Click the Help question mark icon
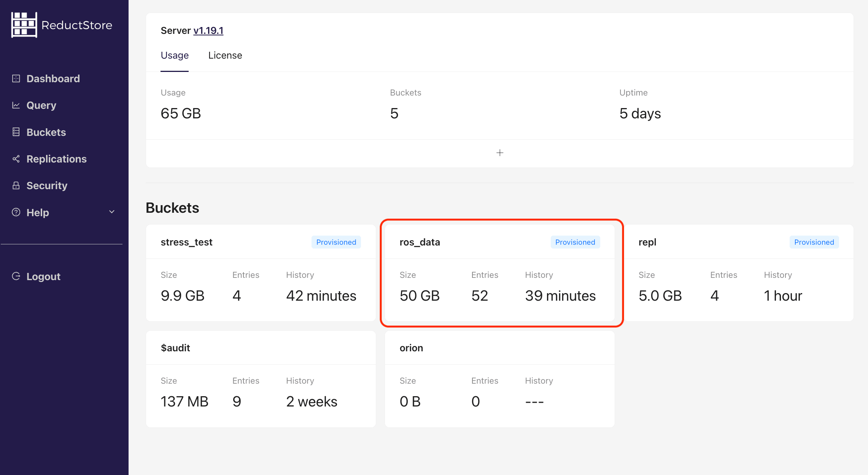This screenshot has width=868, height=475. (x=16, y=212)
